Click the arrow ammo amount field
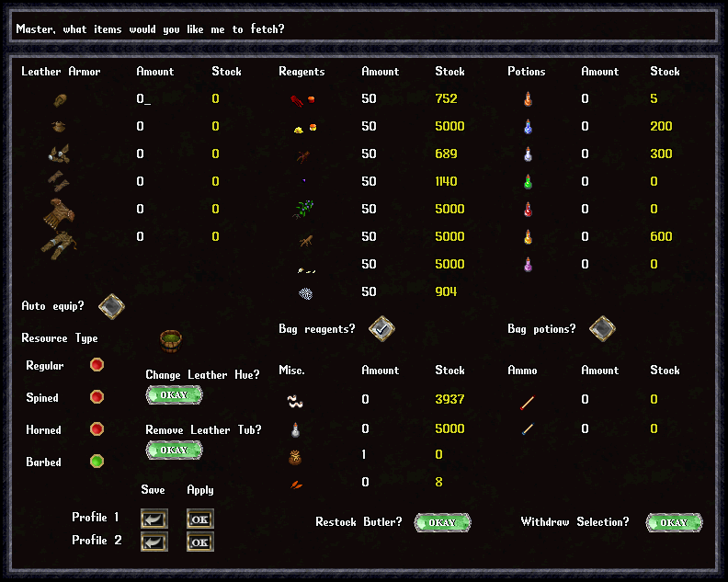728x582 pixels. [x=585, y=399]
